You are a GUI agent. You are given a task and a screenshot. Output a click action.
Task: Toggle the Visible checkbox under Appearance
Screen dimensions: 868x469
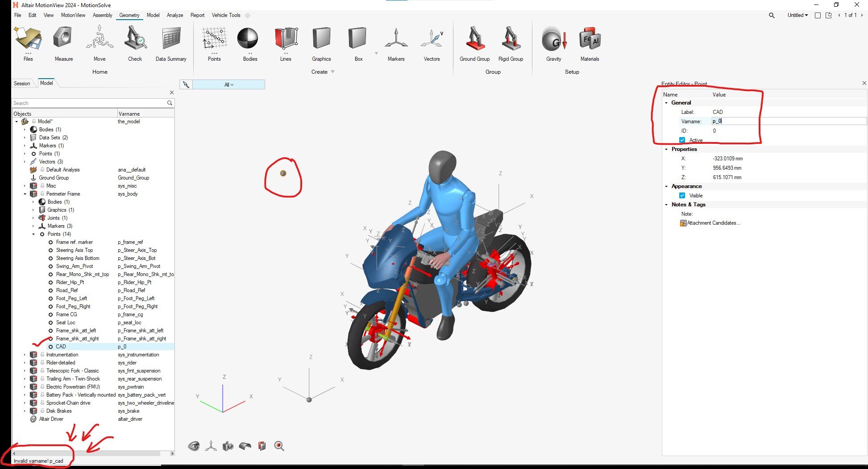[682, 196]
